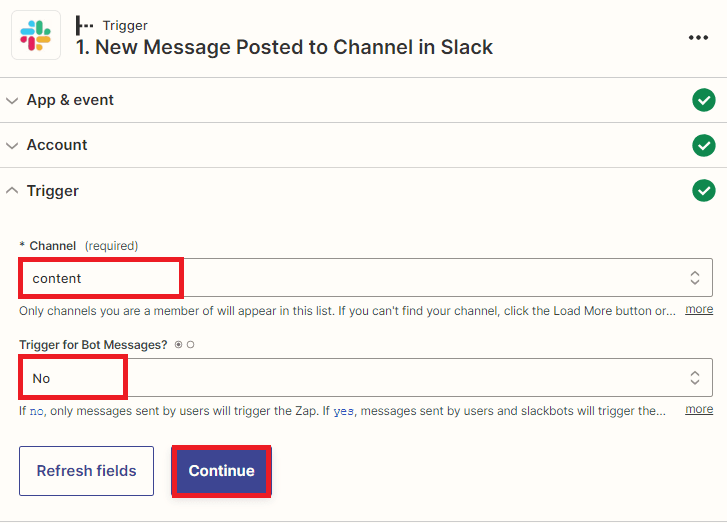Click the Slack app logo
The height and width of the screenshot is (523, 727).
pos(36,36)
